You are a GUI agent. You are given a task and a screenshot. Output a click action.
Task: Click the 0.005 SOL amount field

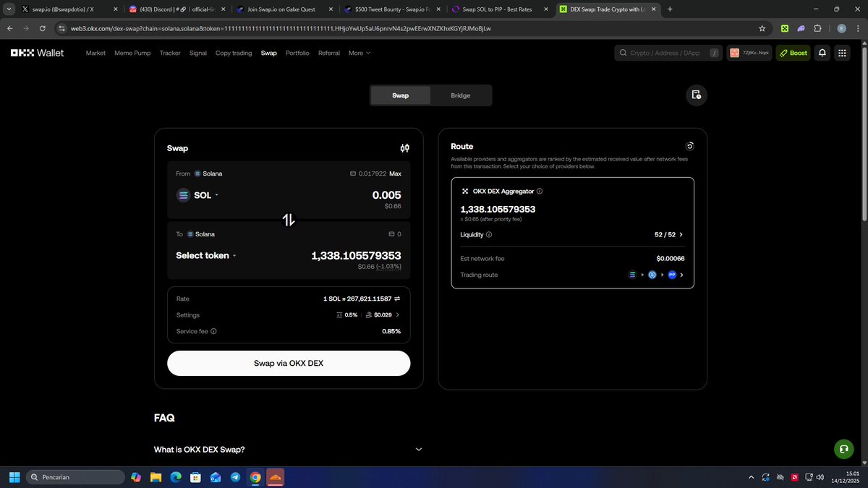(386, 195)
